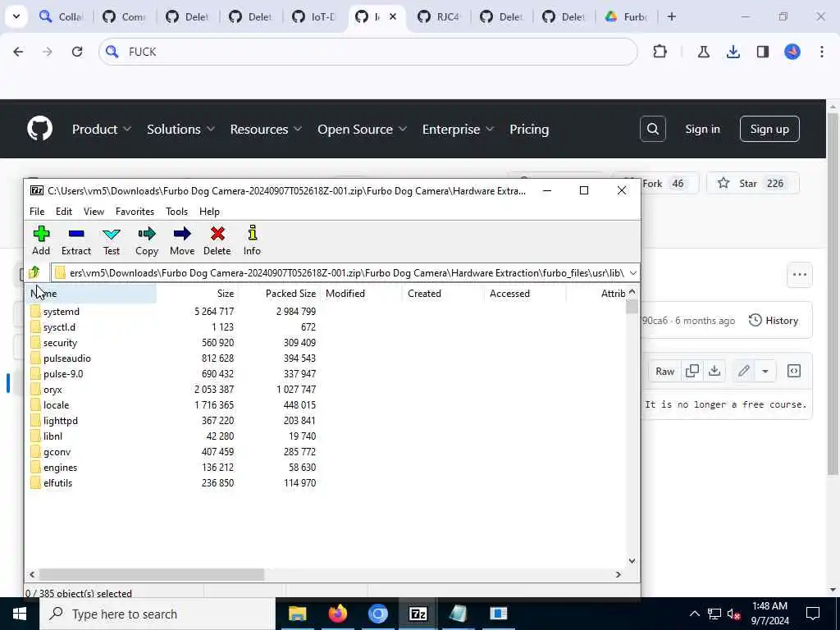Run the Test archive tool
This screenshot has height=630, width=840.
[x=112, y=234]
